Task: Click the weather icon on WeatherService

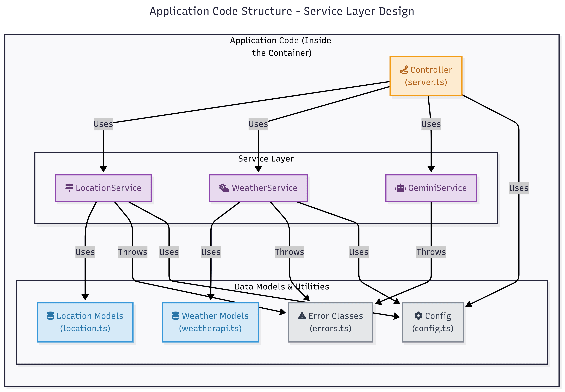Action: [224, 188]
